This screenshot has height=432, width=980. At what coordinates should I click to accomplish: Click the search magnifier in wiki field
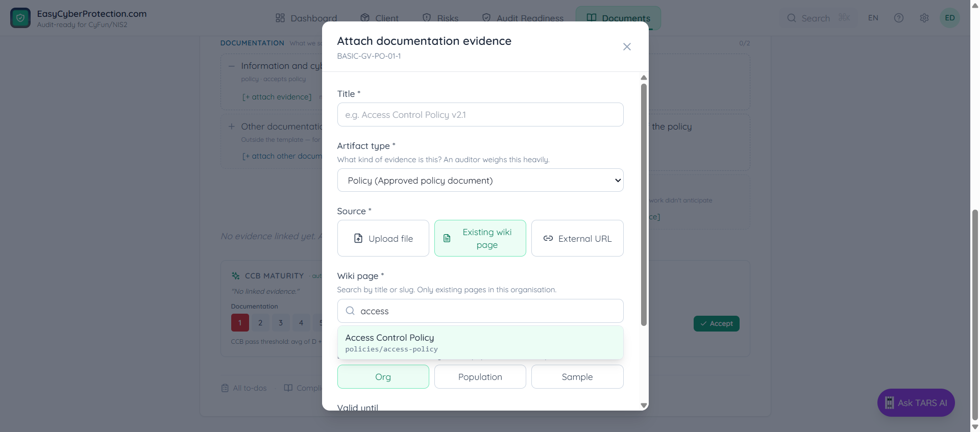coord(350,311)
